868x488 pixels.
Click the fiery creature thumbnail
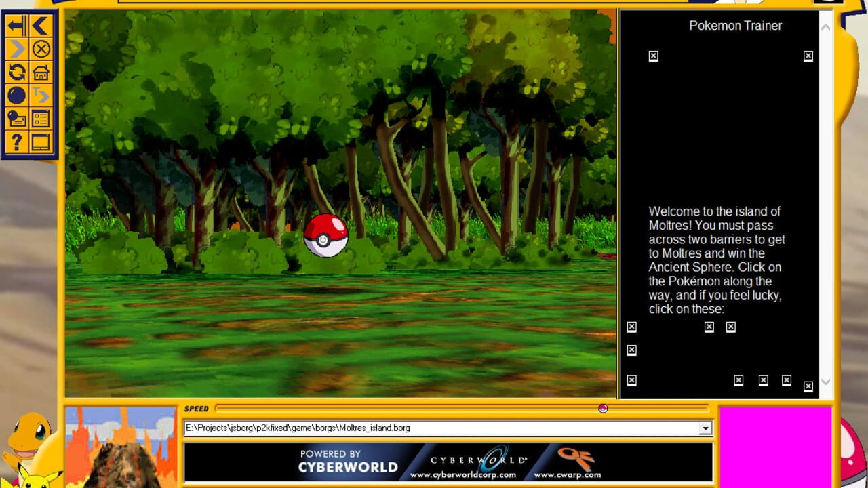coord(121,447)
